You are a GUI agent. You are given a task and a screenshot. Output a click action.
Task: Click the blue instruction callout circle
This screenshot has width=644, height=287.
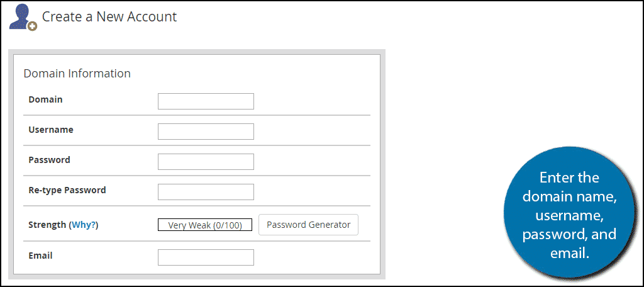pos(569,214)
